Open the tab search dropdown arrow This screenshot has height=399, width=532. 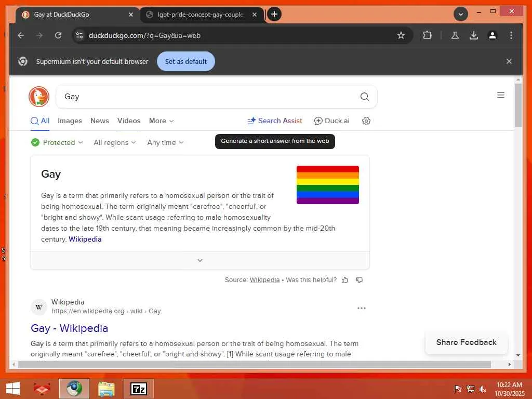click(461, 14)
